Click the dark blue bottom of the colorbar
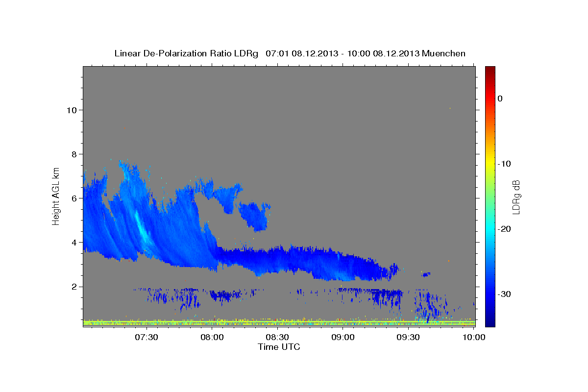The image size is (588, 392). click(x=490, y=321)
